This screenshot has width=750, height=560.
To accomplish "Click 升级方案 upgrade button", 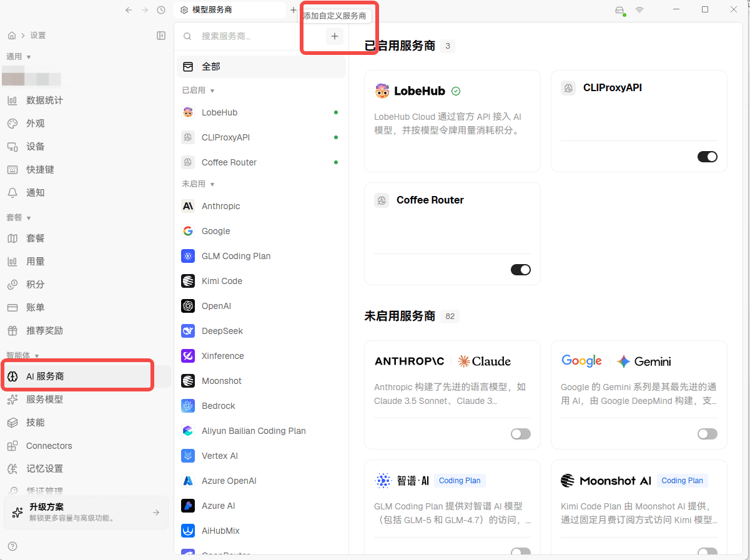I will pos(86,513).
